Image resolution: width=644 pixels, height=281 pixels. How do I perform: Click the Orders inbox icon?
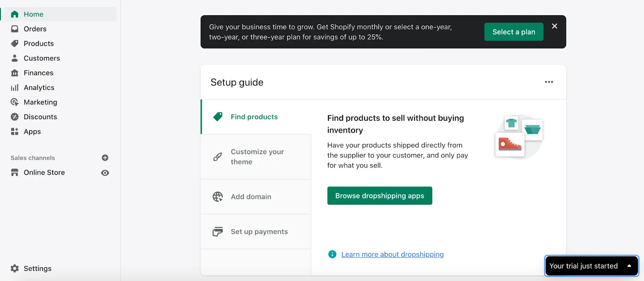click(x=14, y=29)
